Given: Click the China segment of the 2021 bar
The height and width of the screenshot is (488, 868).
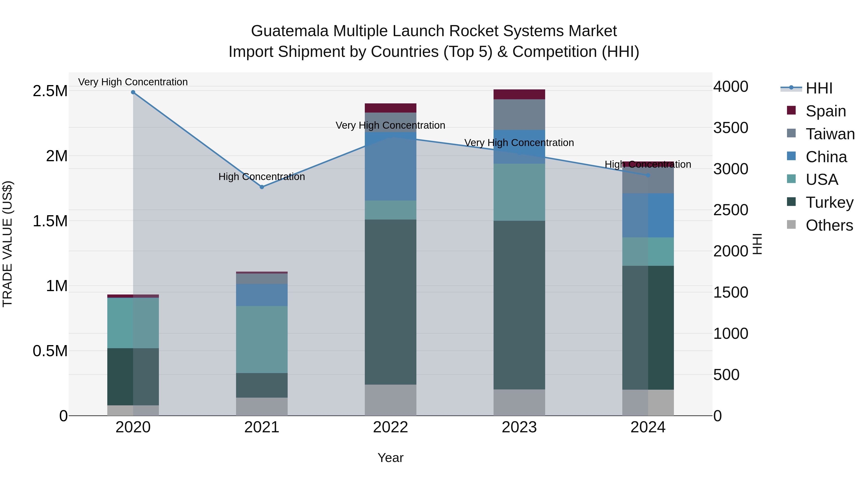Looking at the screenshot, I should [262, 295].
